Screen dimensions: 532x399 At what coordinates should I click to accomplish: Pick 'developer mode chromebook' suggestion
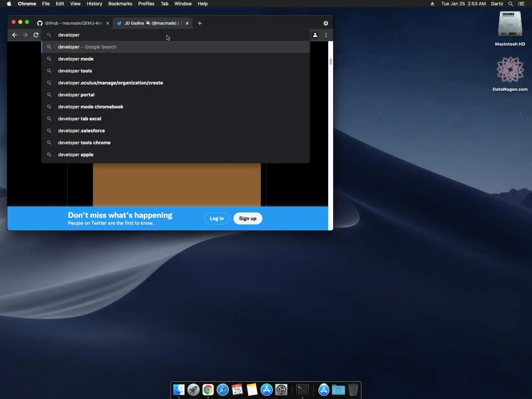click(176, 107)
